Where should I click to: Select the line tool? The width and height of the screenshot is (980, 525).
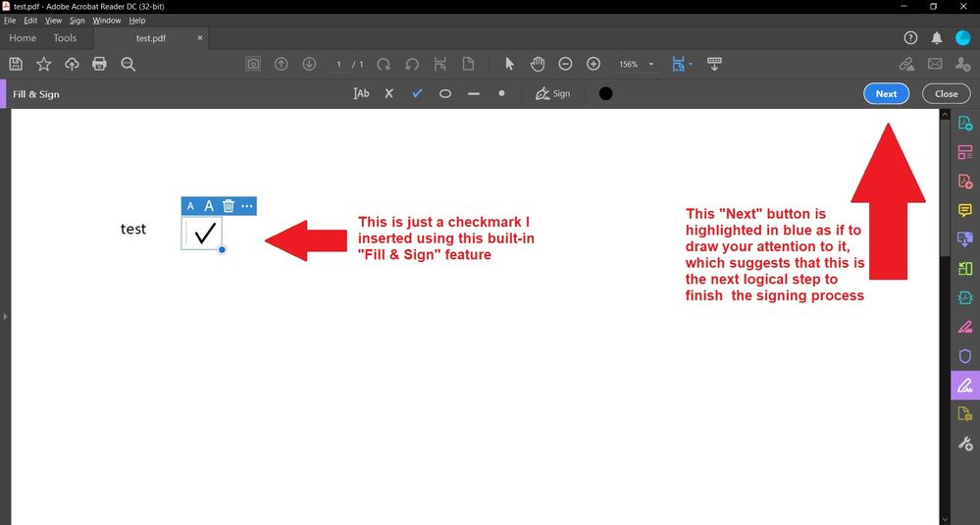click(473, 94)
